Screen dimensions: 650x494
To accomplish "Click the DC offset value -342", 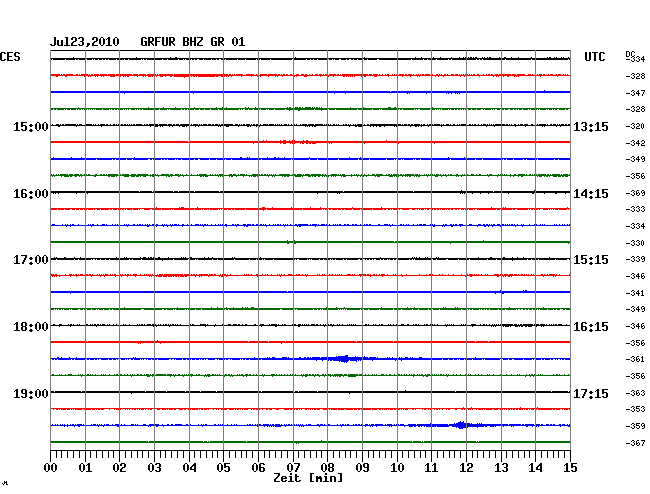I will [635, 143].
